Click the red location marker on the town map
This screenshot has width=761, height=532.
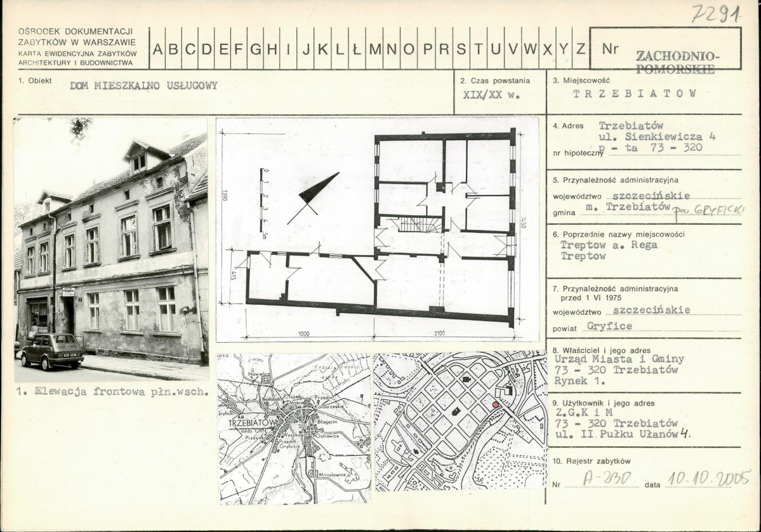coord(495,404)
